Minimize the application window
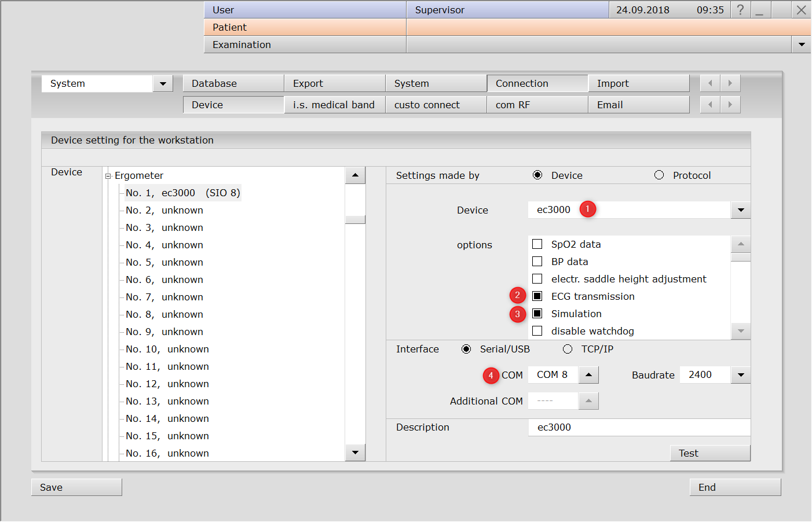812x522 pixels. point(760,10)
